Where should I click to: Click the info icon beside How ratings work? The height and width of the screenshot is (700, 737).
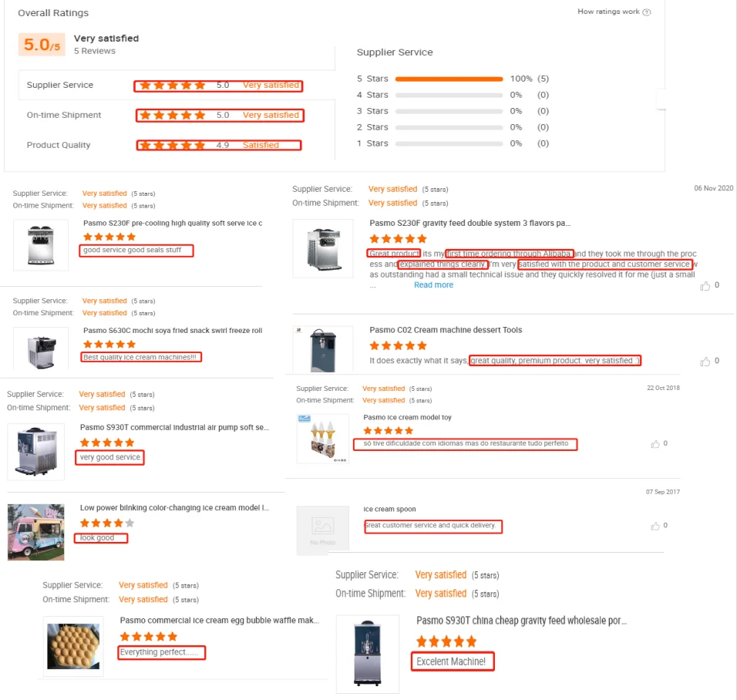(x=647, y=12)
